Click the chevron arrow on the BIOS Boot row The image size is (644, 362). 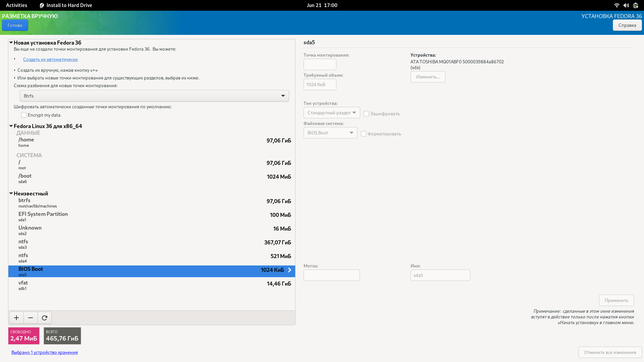pos(290,270)
